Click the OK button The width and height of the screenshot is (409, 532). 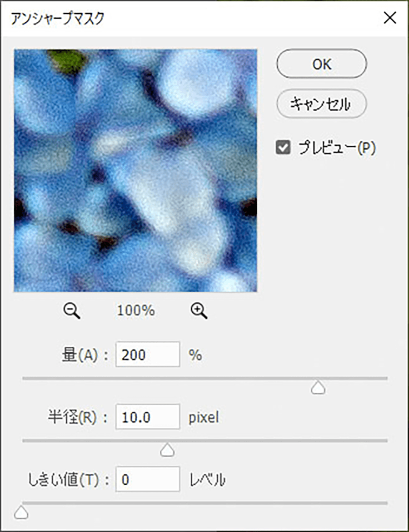(322, 64)
